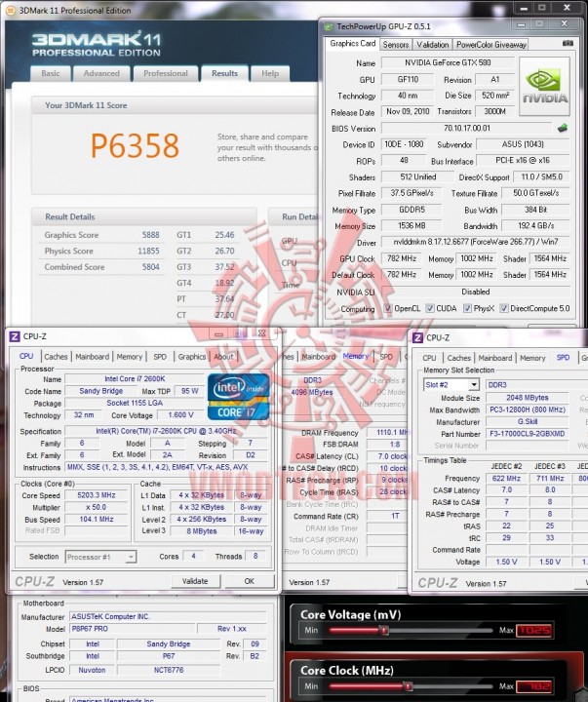Click the GPU-Z Driver version field

476,242
